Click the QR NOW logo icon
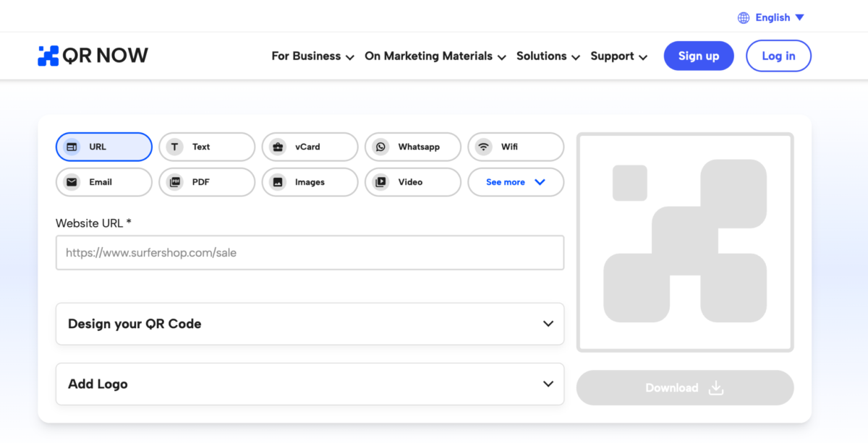The image size is (868, 443). point(48,56)
